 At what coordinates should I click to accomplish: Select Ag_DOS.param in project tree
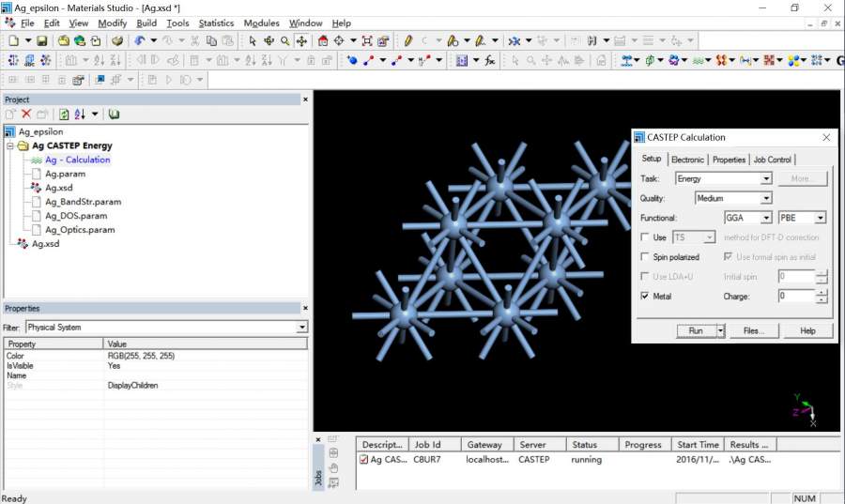[76, 216]
